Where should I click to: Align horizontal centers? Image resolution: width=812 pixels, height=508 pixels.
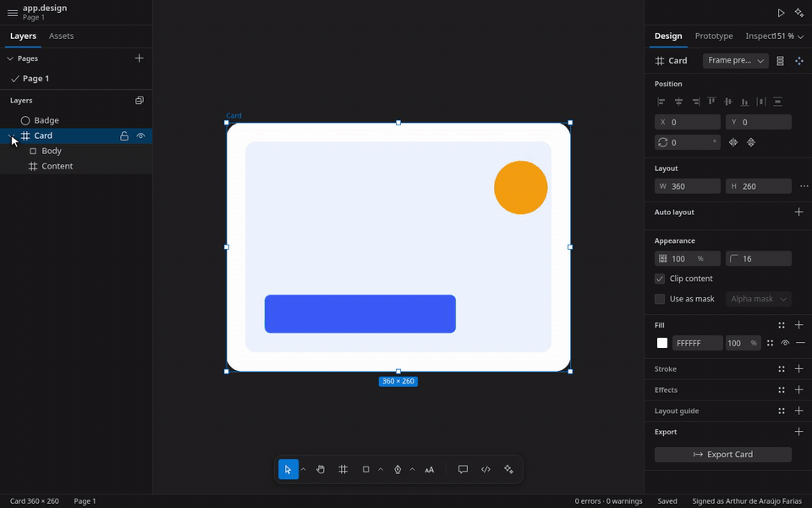click(678, 102)
